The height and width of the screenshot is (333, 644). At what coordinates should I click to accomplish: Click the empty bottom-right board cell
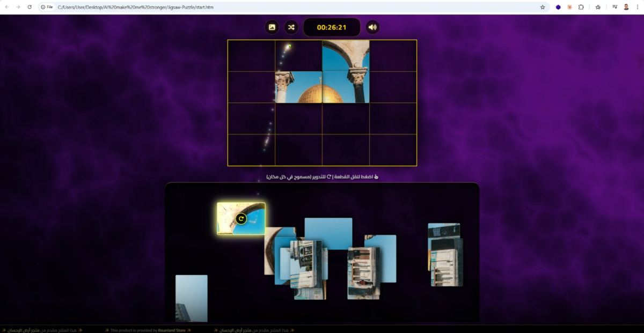point(393,150)
